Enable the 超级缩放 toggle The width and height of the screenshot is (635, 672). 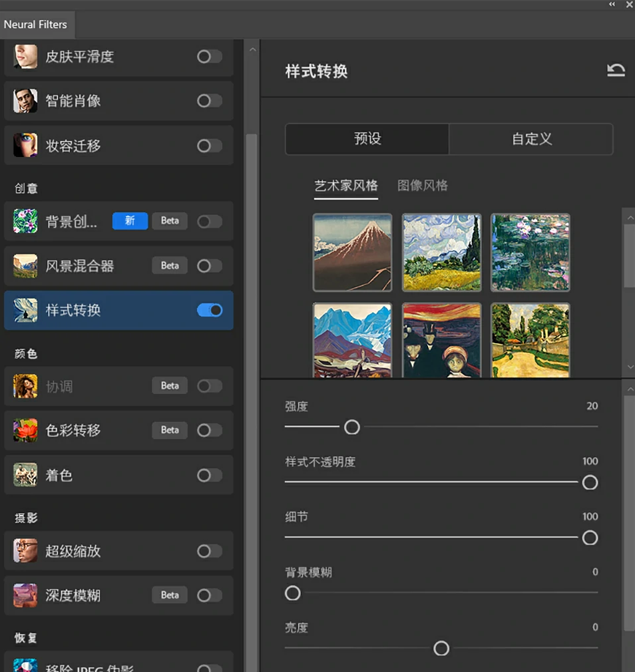(x=209, y=551)
